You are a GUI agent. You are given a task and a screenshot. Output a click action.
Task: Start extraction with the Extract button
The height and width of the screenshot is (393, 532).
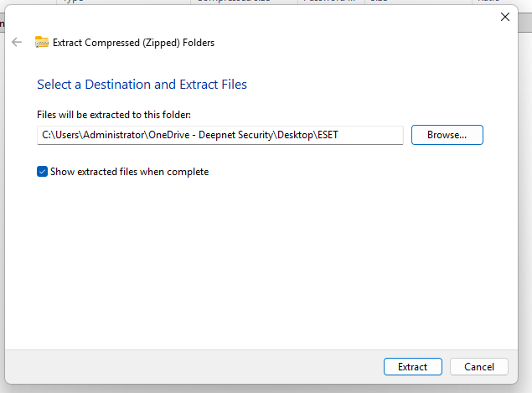pos(412,367)
